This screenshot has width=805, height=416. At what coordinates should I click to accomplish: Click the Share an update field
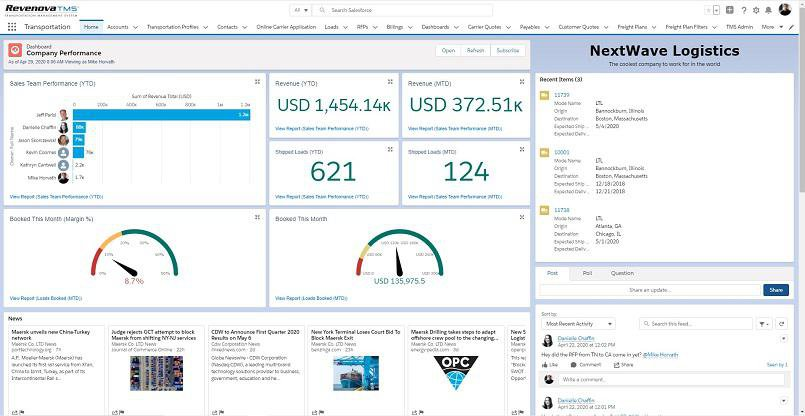[x=649, y=290]
